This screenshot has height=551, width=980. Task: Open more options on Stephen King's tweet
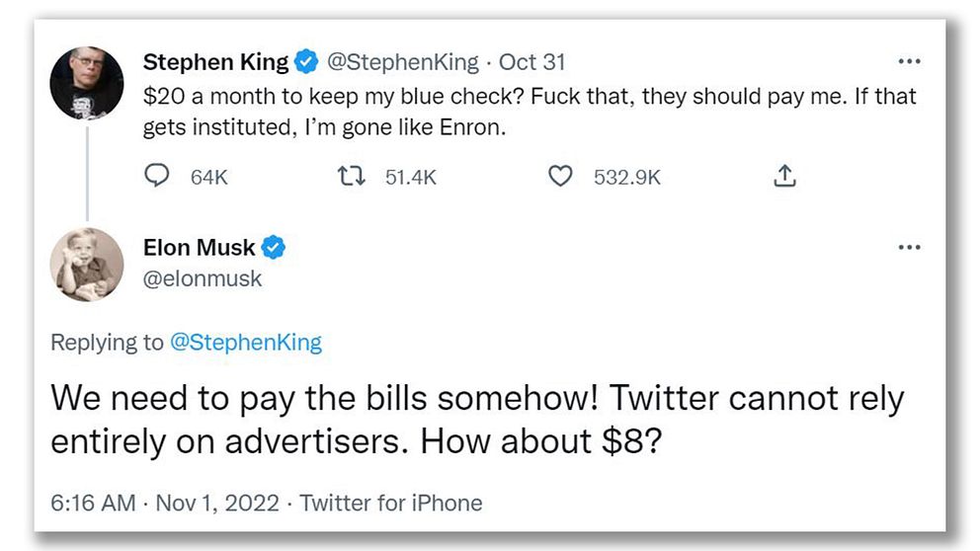(909, 61)
